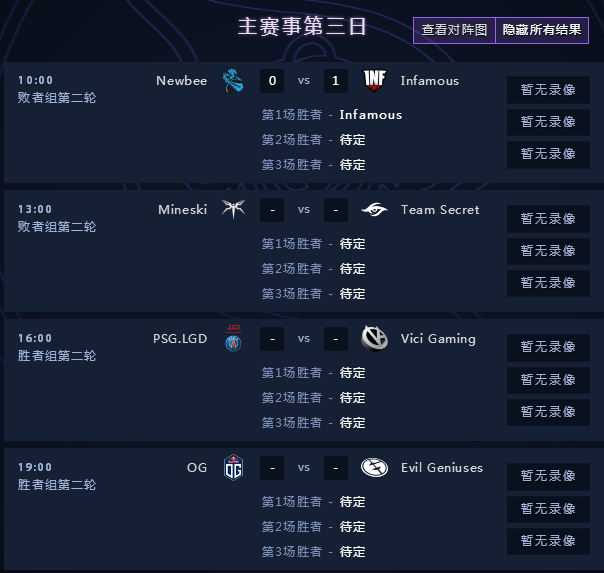Select the Evil Geniuses team name
Image resolution: width=604 pixels, height=573 pixels.
pos(442,468)
